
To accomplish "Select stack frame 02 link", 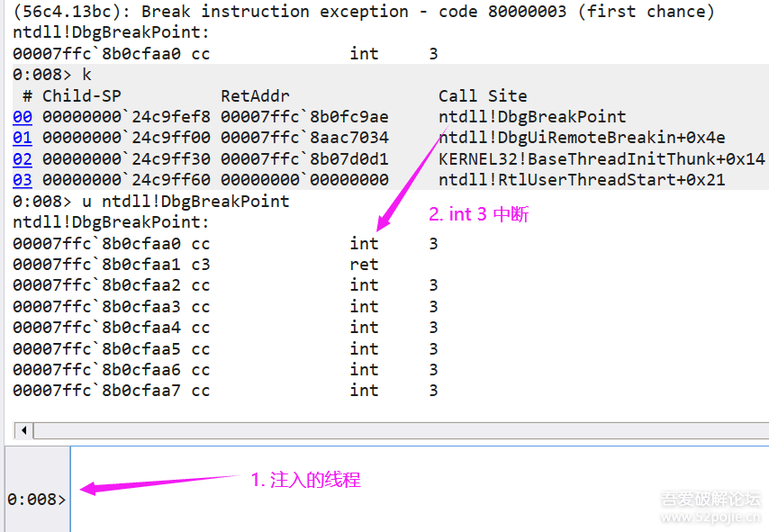I will tap(23, 159).
